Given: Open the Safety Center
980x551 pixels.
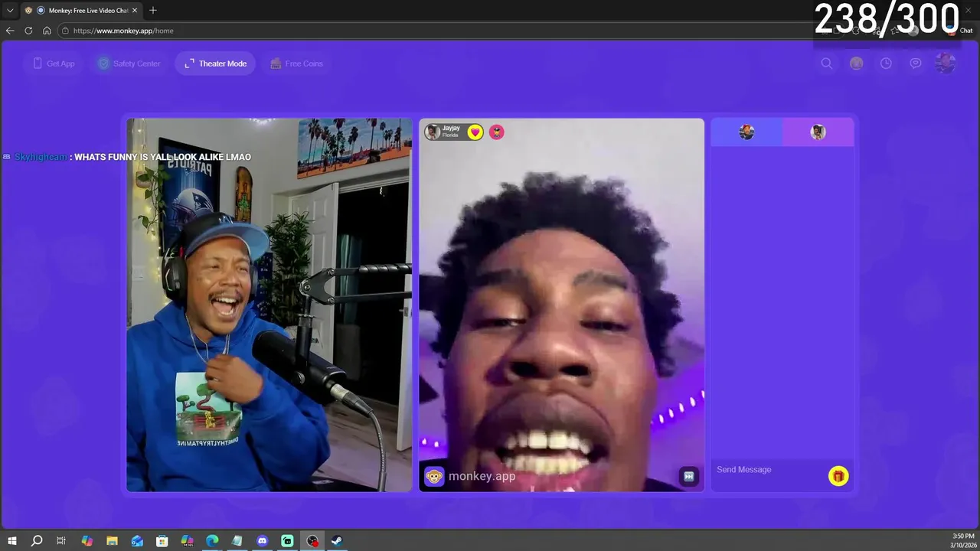Looking at the screenshot, I should pos(129,64).
